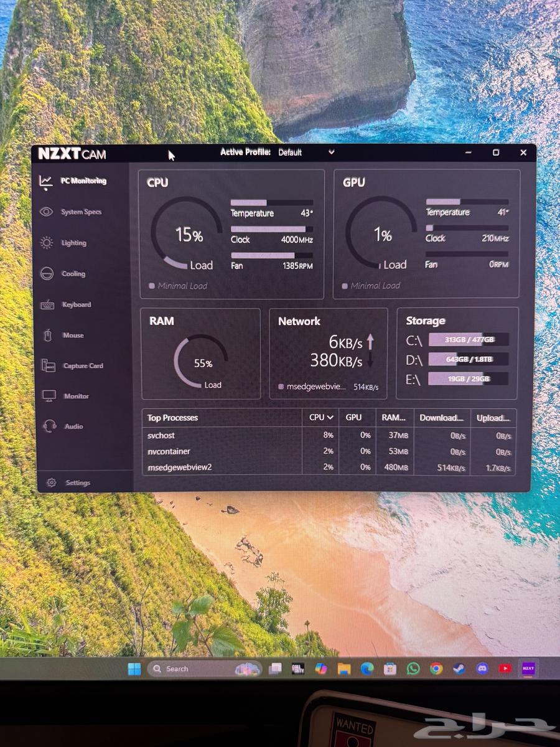Click the GPU 1% load gauge
This screenshot has width=560, height=747.
click(x=382, y=233)
